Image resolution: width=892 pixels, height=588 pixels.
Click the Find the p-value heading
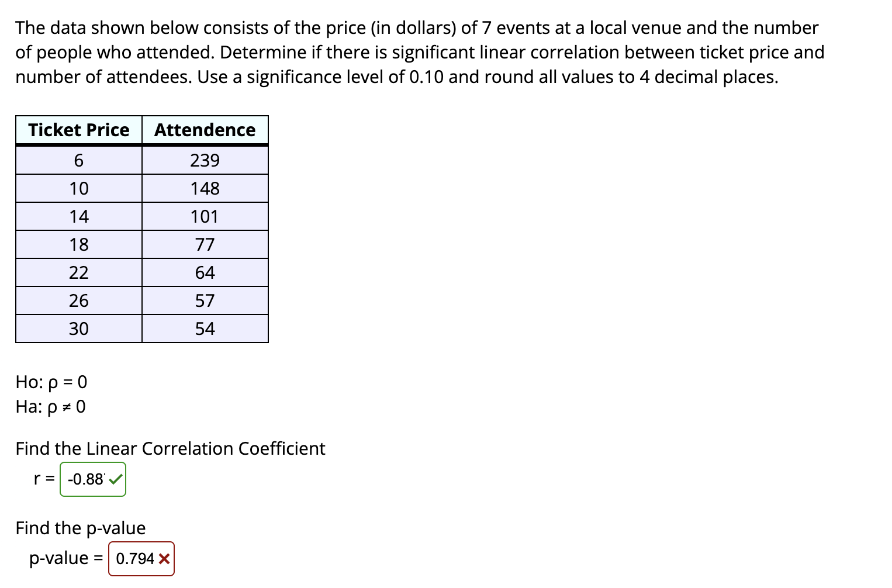click(x=80, y=528)
